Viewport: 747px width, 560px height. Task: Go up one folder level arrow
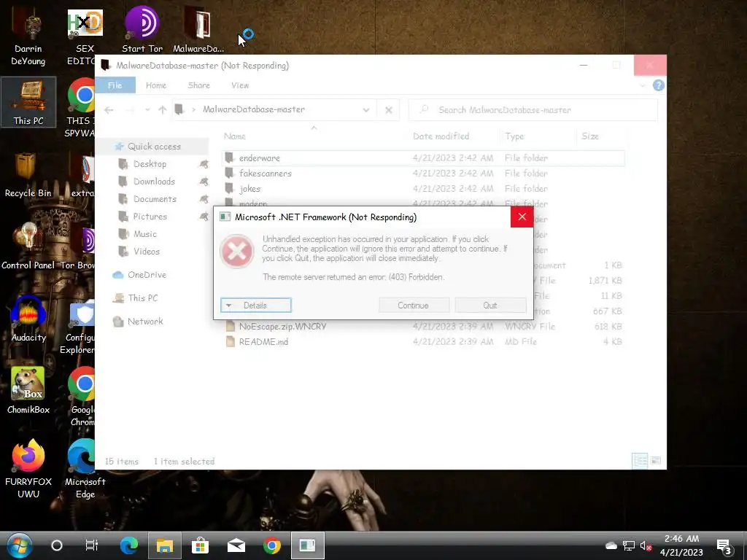(x=163, y=110)
